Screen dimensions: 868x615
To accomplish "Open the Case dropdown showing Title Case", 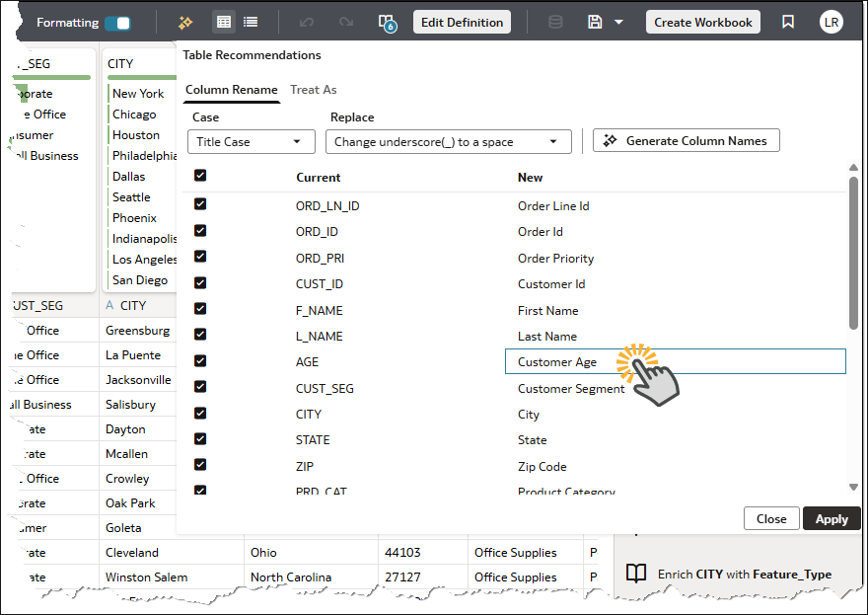I will tap(251, 141).
